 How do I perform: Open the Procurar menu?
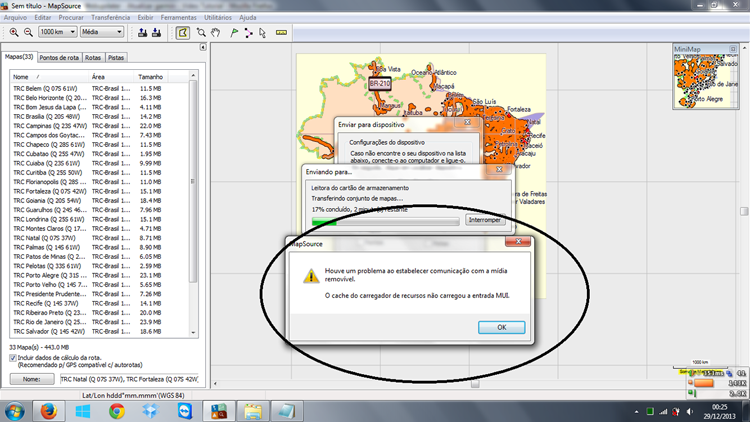[71, 17]
